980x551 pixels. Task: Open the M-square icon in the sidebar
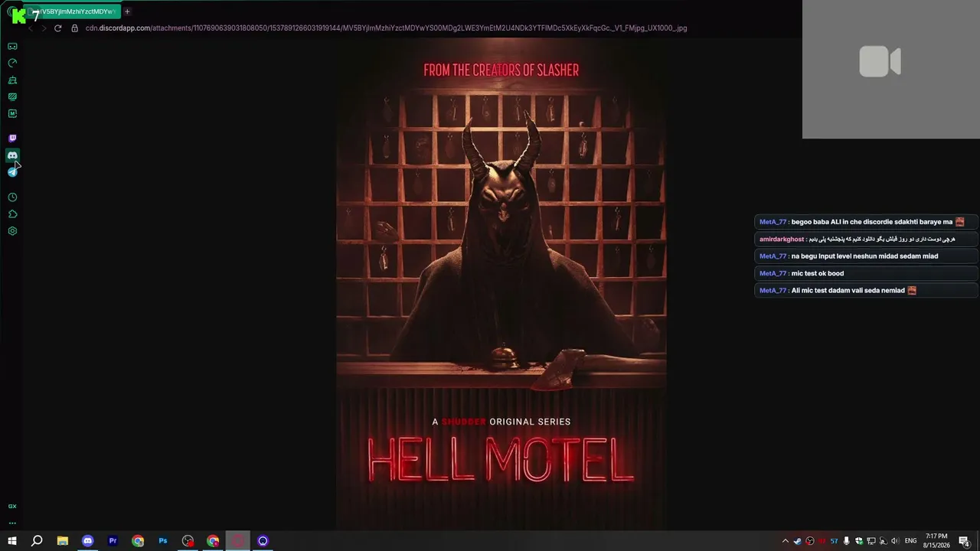click(x=12, y=113)
